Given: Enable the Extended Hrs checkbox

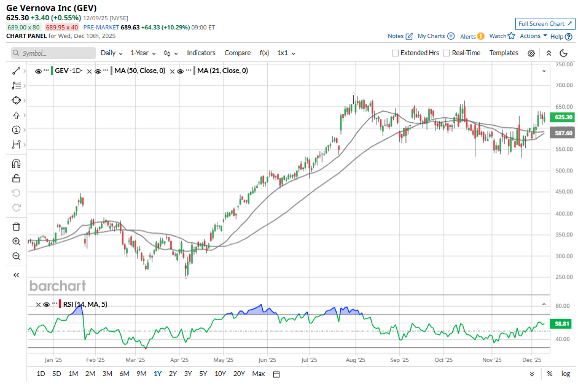Looking at the screenshot, I should click(396, 53).
